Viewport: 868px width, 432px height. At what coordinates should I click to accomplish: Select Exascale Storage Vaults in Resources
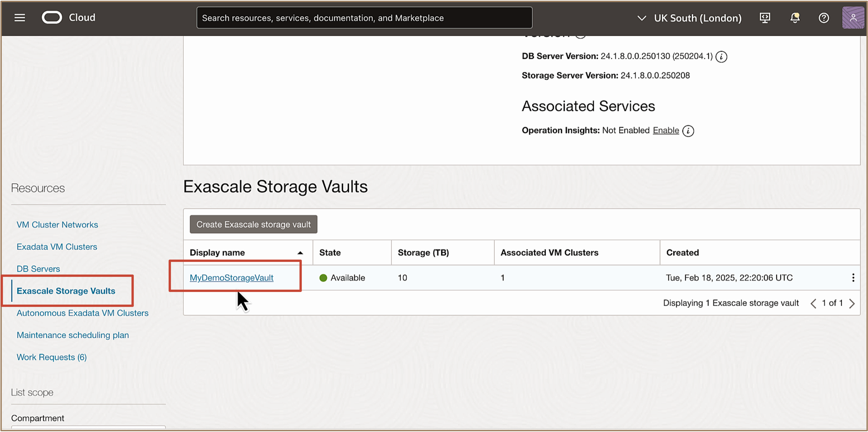66,291
